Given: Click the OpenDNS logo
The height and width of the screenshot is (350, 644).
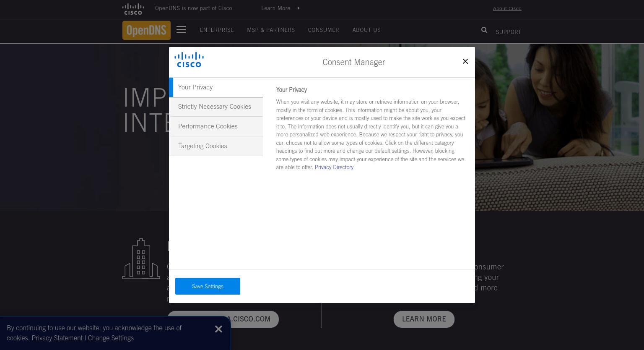Looking at the screenshot, I should [x=146, y=30].
